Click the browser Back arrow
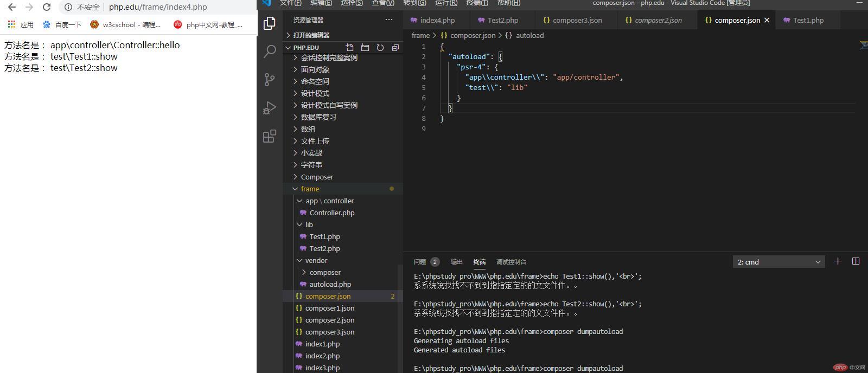This screenshot has width=868, height=373. point(12,7)
